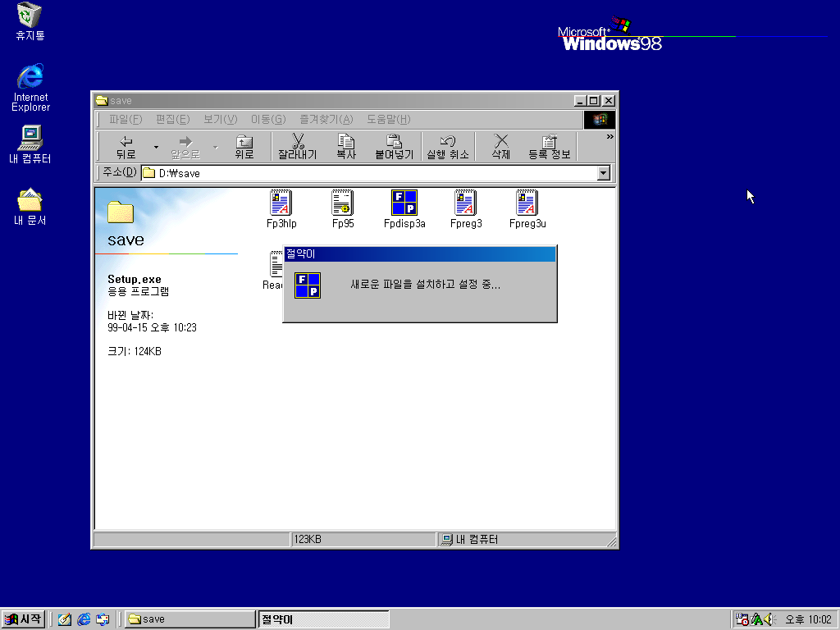Image resolution: width=840 pixels, height=630 pixels.
Task: Minimize the save window
Action: click(x=580, y=101)
